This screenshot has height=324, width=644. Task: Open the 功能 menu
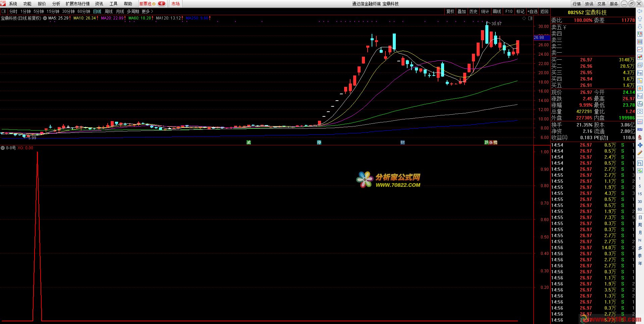[28, 4]
